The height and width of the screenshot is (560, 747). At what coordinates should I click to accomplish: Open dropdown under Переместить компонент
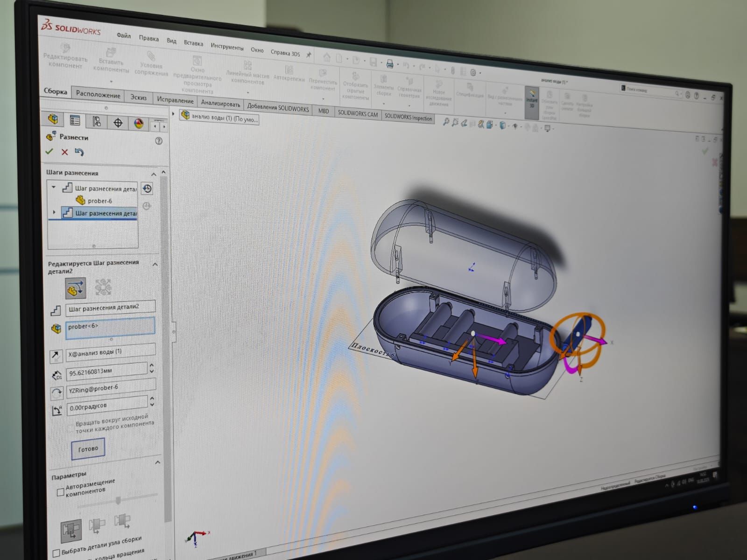[x=323, y=99]
